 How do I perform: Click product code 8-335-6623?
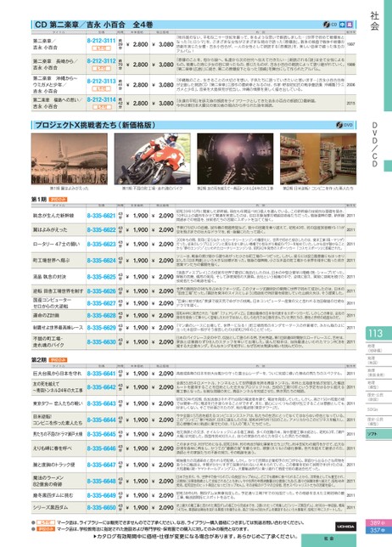pos(102,245)
